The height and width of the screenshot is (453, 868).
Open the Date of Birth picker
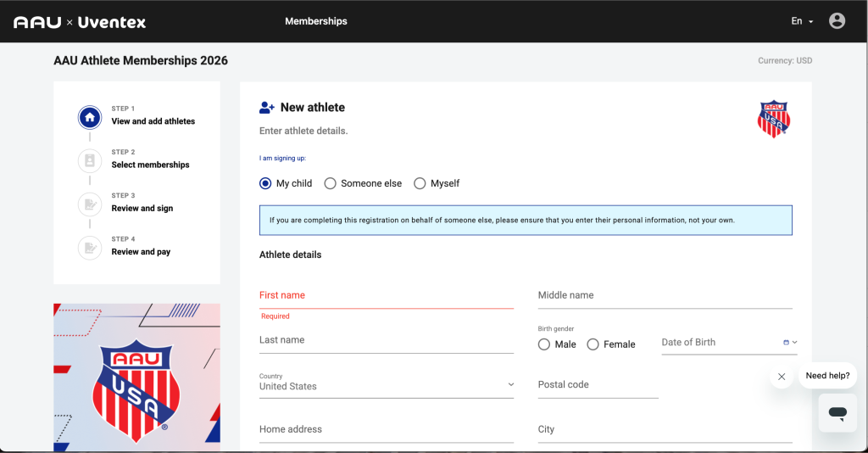pyautogui.click(x=789, y=343)
